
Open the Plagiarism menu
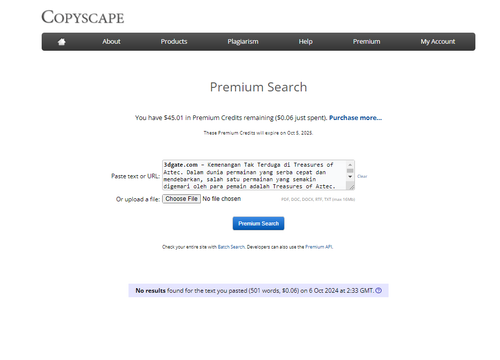click(x=243, y=42)
